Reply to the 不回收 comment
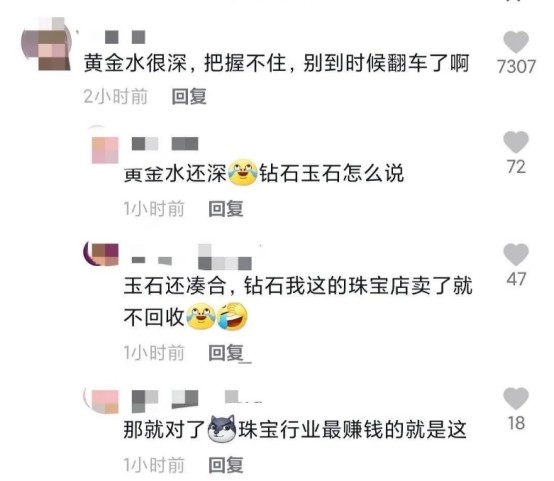Screen dimensions: 554x481 (x=226, y=353)
